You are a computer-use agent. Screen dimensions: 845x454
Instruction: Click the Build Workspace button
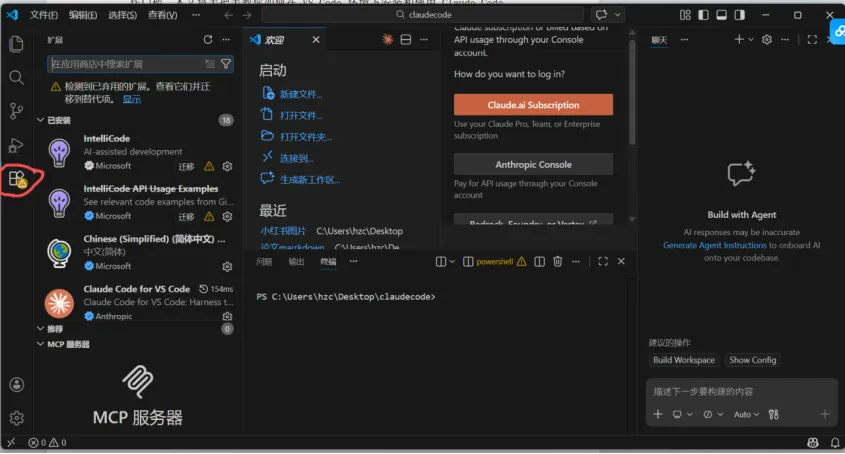(684, 360)
